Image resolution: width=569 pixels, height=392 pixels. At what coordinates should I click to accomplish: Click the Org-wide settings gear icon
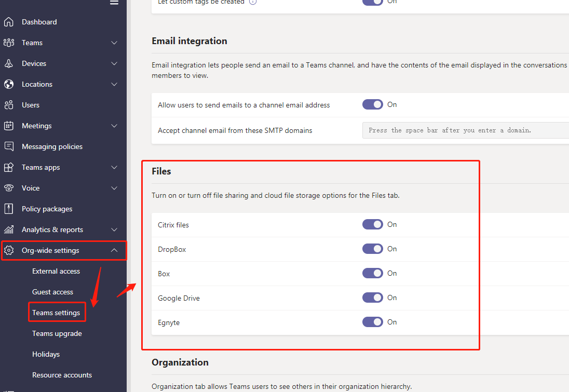click(x=9, y=250)
